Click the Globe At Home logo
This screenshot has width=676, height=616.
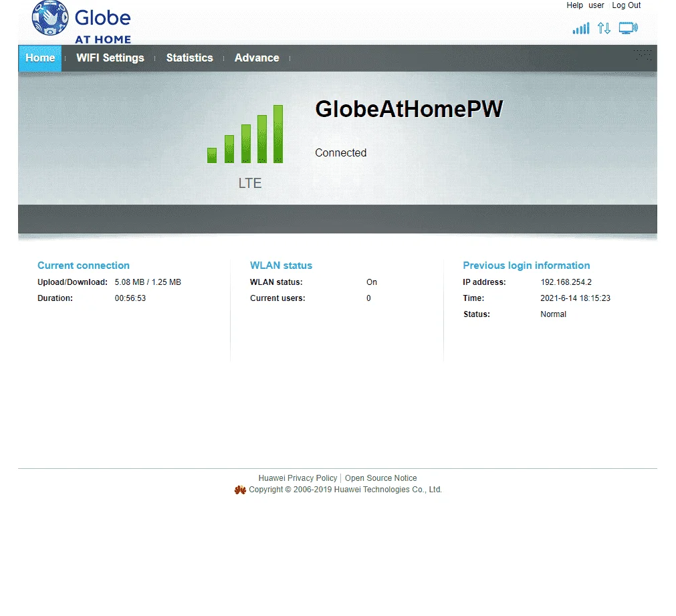tap(81, 22)
